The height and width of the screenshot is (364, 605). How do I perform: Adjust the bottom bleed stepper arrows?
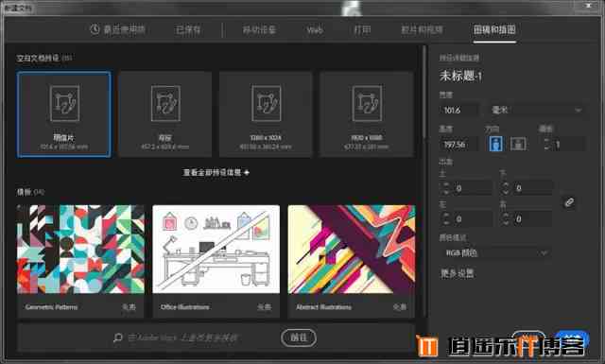(506, 188)
